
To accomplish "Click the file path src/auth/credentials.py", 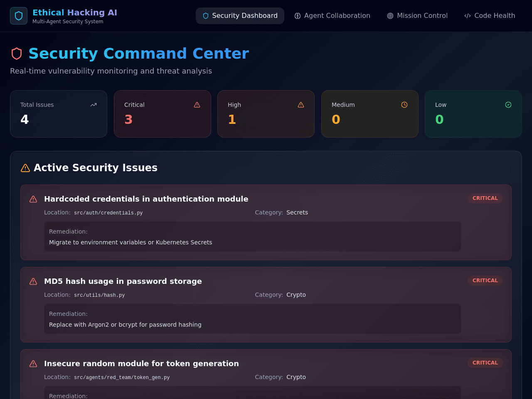I will 108,213.
